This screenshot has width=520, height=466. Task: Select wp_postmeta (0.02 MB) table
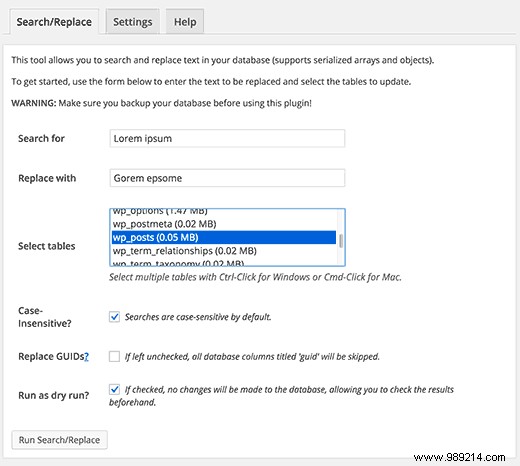pyautogui.click(x=224, y=224)
